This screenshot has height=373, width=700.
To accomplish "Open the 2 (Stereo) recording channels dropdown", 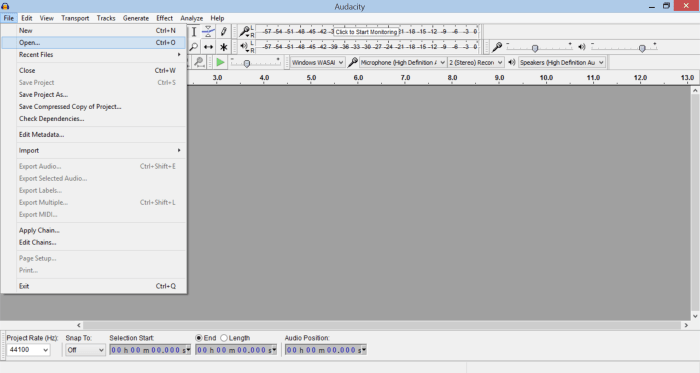I will [476, 62].
